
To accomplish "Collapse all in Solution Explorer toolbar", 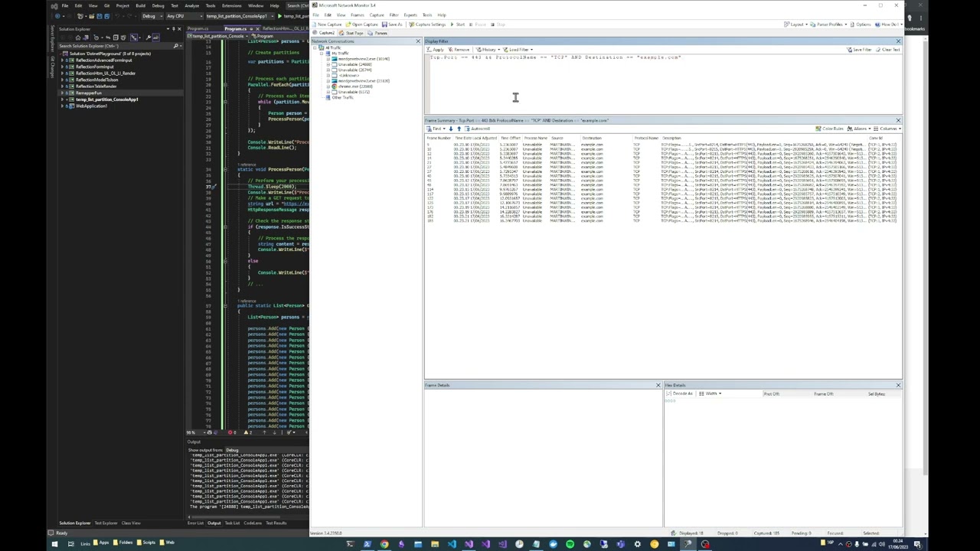I will coord(116,37).
